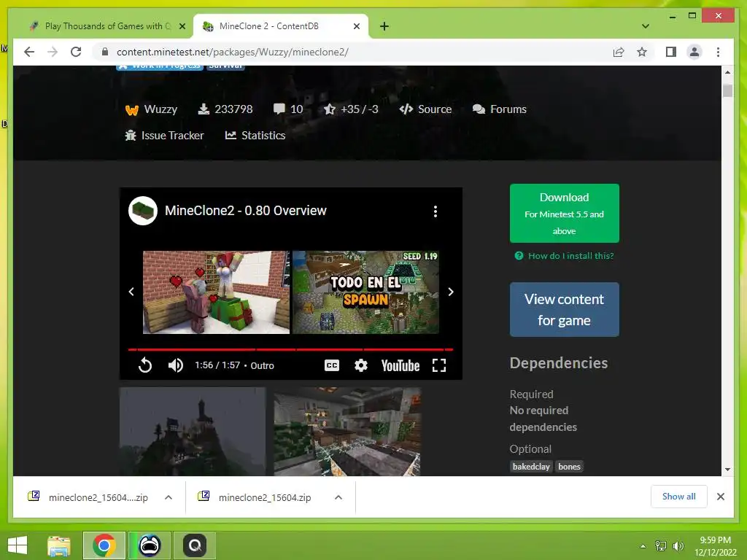747x560 pixels.
Task: Click the Outro chapter label
Action: pyautogui.click(x=263, y=365)
